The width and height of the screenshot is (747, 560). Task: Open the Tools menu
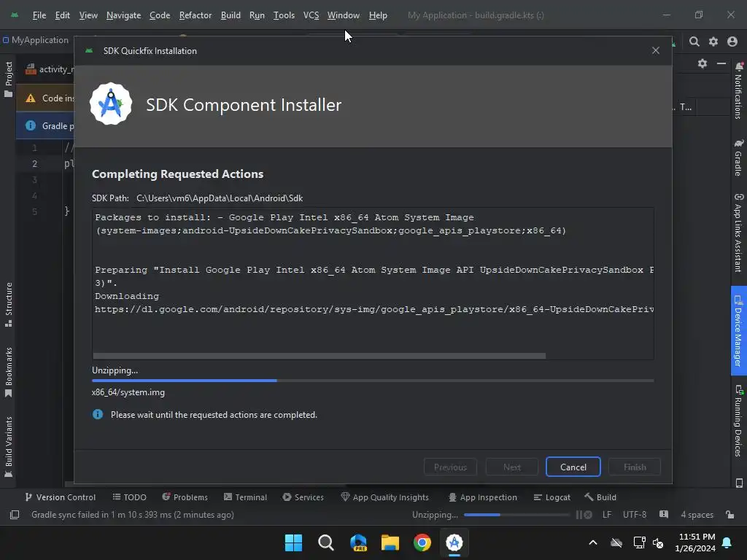(x=284, y=15)
